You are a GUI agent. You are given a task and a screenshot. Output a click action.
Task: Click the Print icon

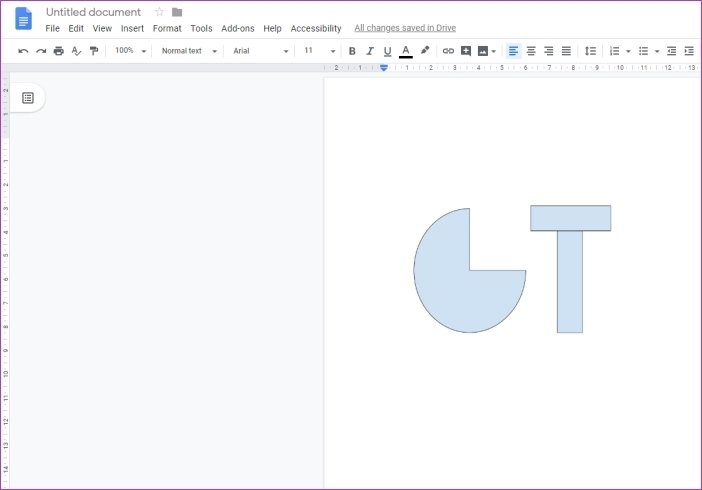(59, 51)
